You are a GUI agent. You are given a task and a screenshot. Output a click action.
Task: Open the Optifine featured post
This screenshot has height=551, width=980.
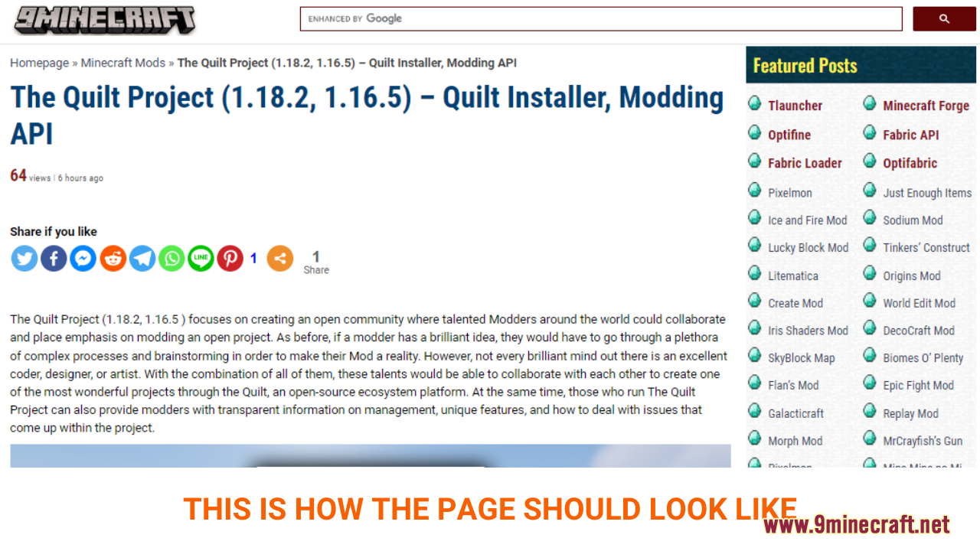pos(789,135)
